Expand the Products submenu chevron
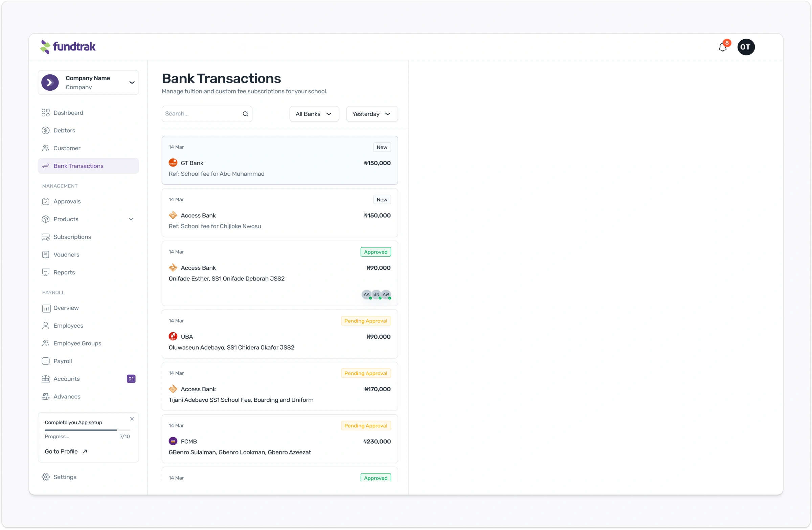This screenshot has width=812, height=530. click(131, 219)
